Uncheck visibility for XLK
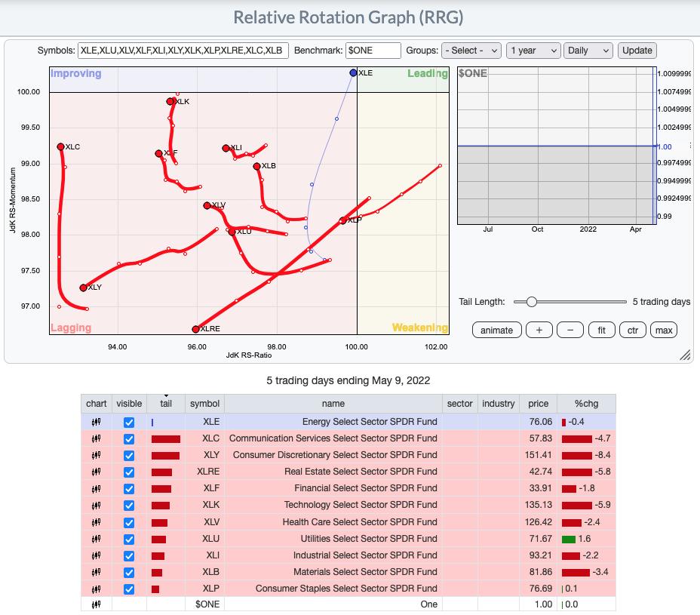The width and height of the screenshot is (700, 615). pyautogui.click(x=129, y=506)
